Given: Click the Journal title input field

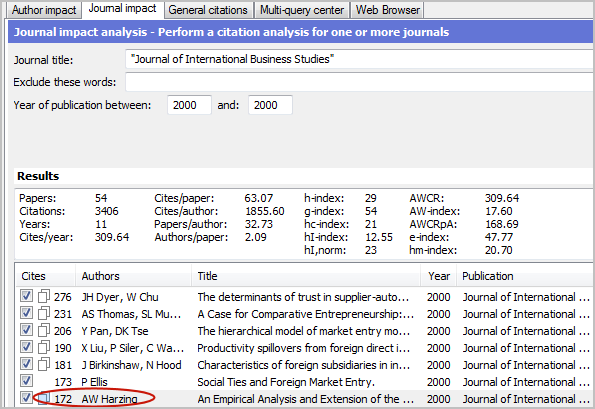Looking at the screenshot, I should (360, 59).
